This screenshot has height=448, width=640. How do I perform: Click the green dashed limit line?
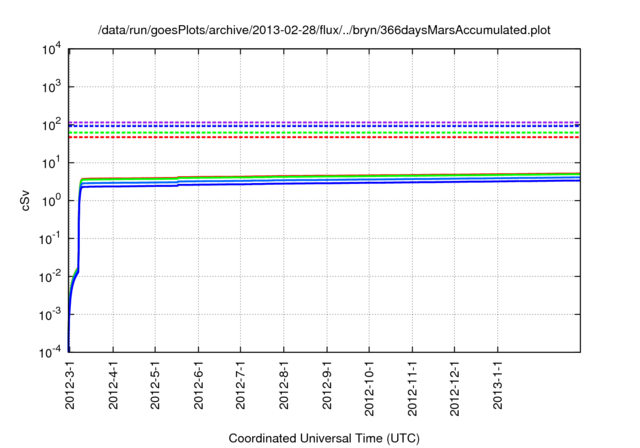(324, 133)
